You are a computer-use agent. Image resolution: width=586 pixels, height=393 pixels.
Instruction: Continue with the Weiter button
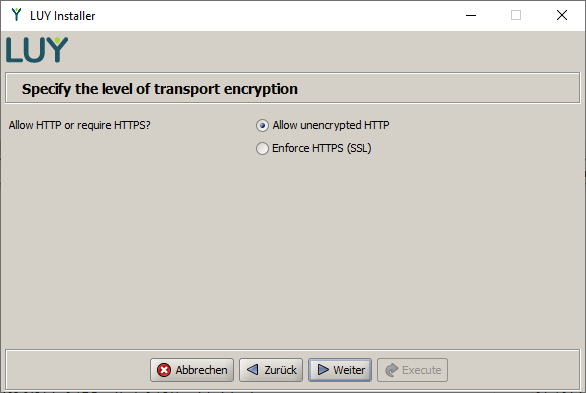click(340, 370)
